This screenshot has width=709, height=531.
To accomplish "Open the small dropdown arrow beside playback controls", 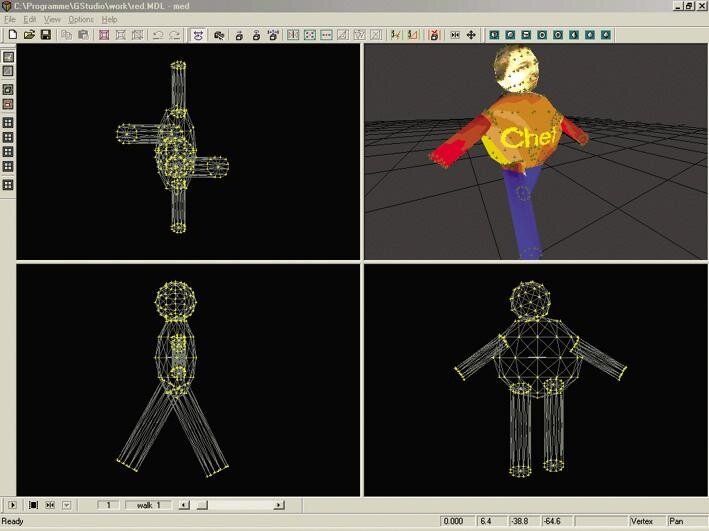I will click(66, 505).
